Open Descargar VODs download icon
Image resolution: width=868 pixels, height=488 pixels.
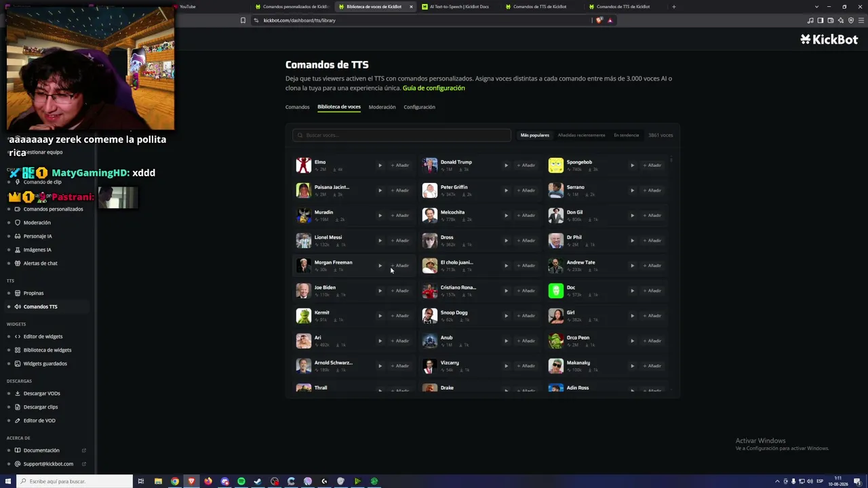tap(18, 393)
